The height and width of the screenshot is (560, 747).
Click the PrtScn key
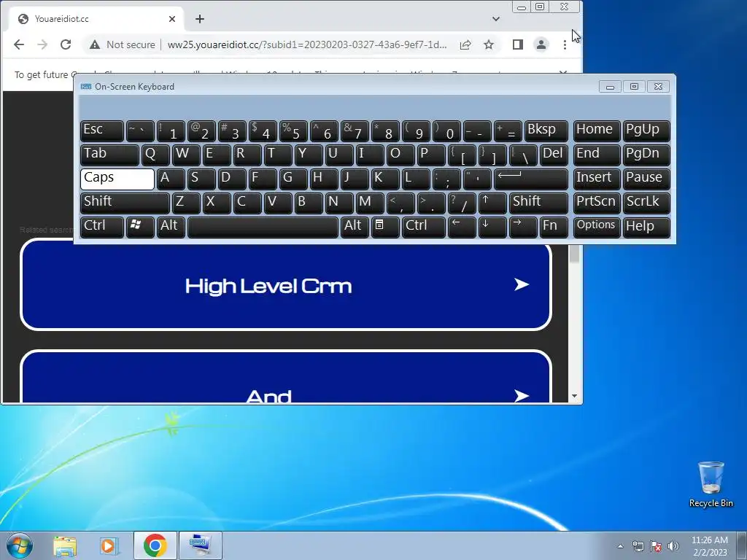pos(597,203)
